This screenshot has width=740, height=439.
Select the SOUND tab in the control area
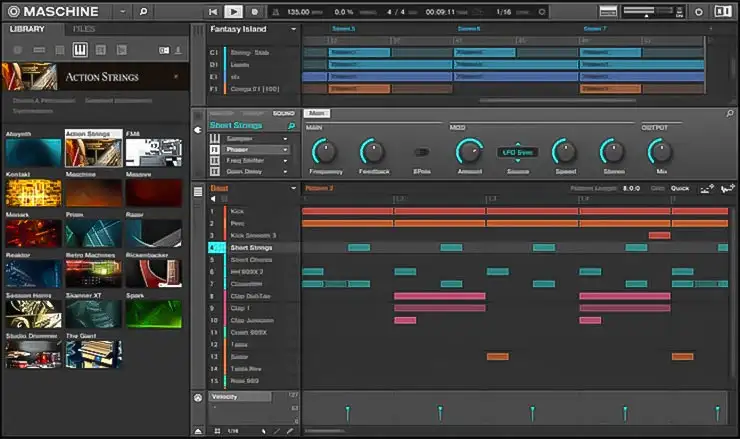(x=284, y=113)
